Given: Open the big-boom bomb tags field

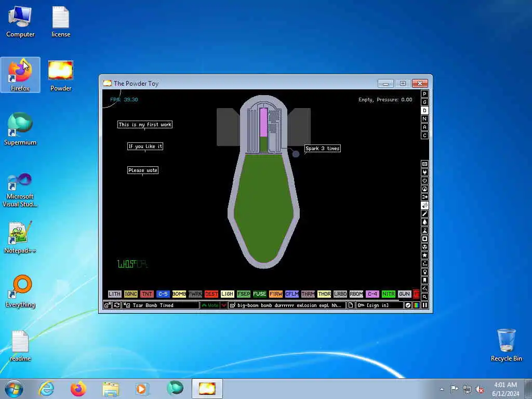Looking at the screenshot, I should [287, 305].
